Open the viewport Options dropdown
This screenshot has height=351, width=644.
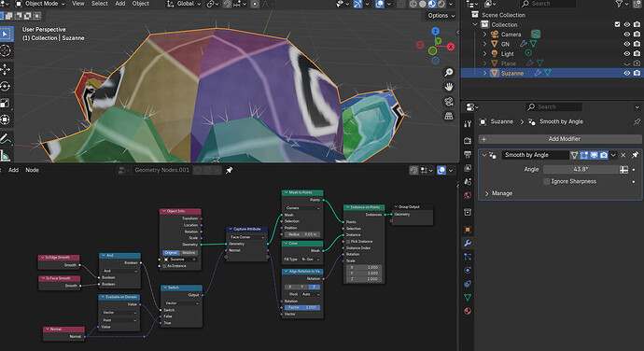pyautogui.click(x=441, y=16)
